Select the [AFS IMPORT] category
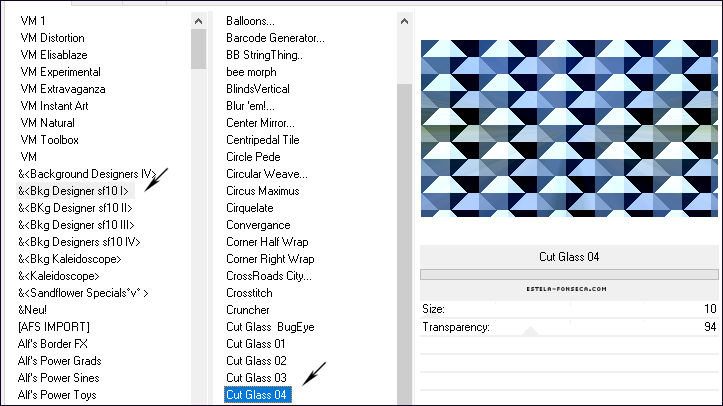This screenshot has height=406, width=723. 54,327
